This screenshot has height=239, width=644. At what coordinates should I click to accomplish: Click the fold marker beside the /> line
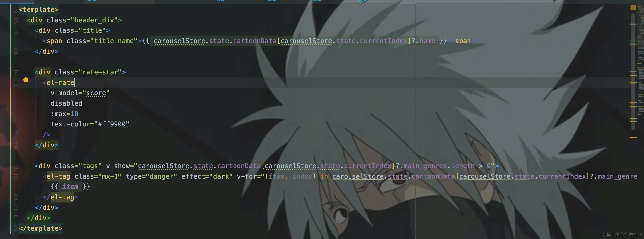pyautogui.click(x=16, y=135)
